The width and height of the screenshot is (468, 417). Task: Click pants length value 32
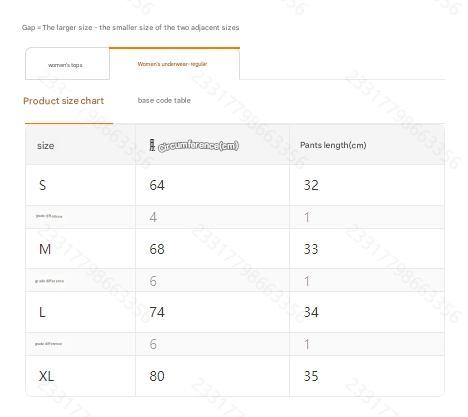(311, 185)
